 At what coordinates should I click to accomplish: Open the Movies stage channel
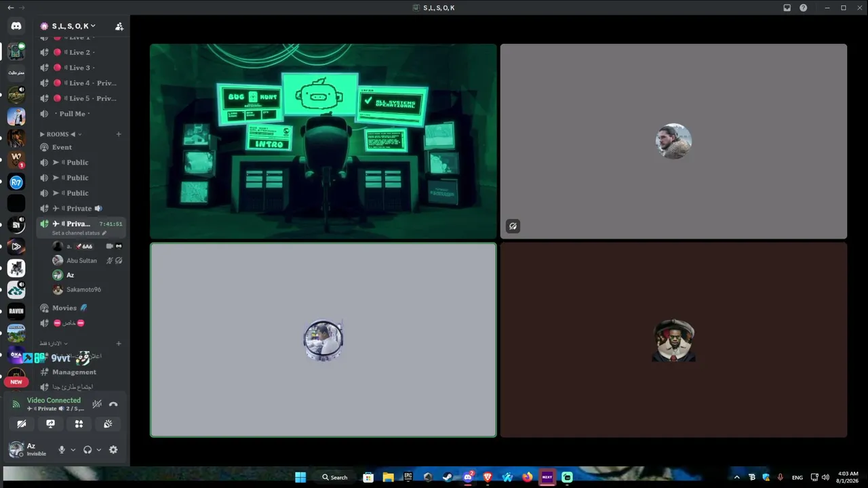[81, 308]
